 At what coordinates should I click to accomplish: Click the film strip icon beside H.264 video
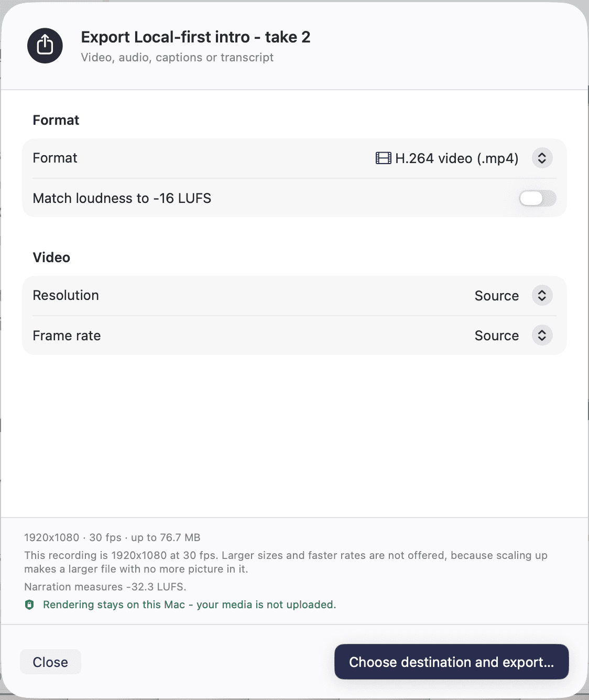(x=384, y=158)
